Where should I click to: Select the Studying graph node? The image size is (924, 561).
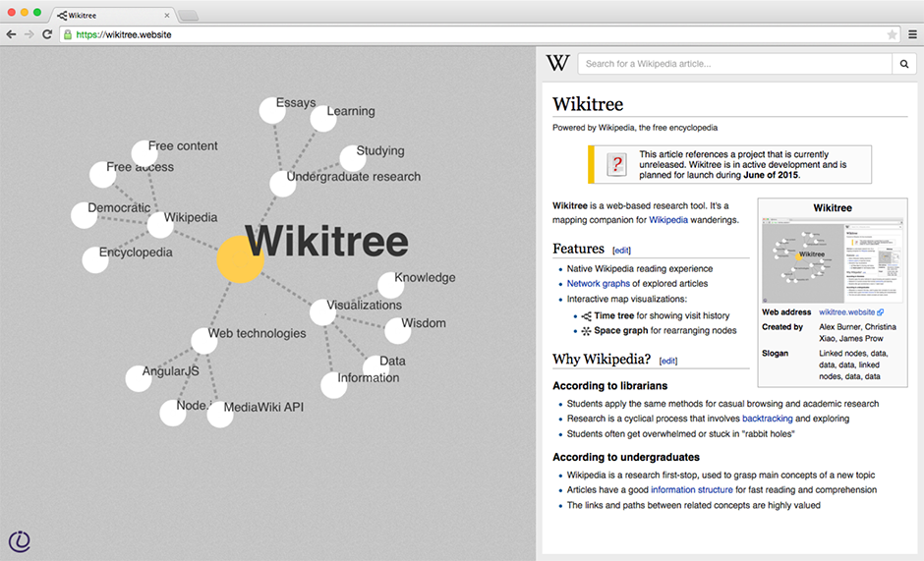click(x=352, y=158)
